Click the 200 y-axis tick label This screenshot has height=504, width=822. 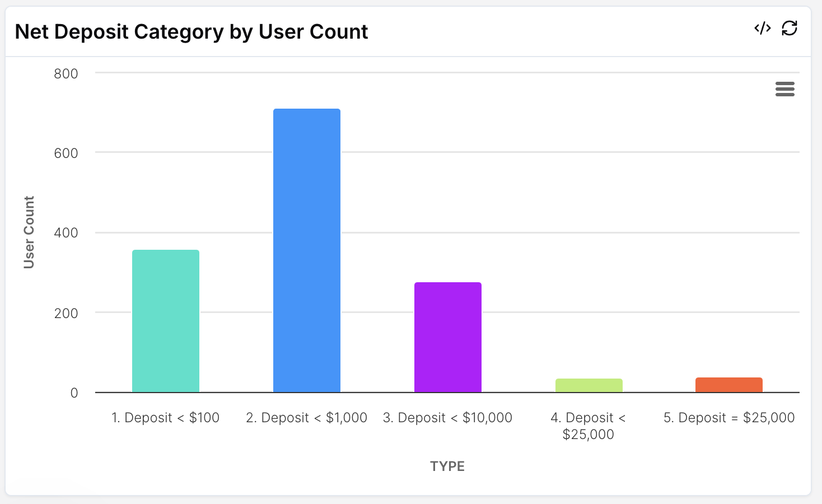click(66, 313)
